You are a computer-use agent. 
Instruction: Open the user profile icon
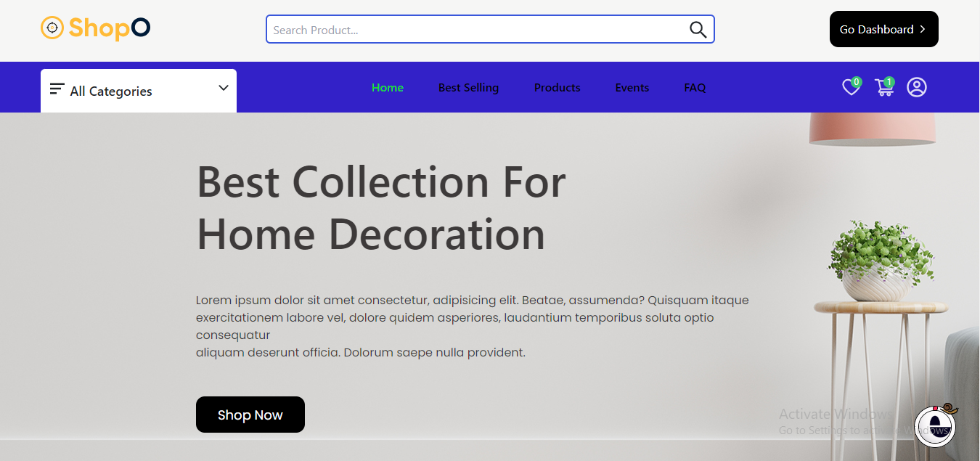(917, 87)
